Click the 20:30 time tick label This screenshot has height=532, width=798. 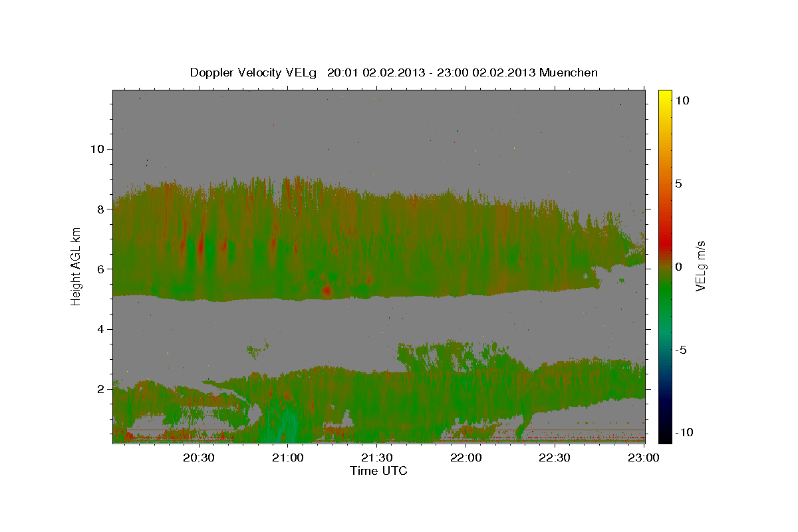[x=199, y=458]
